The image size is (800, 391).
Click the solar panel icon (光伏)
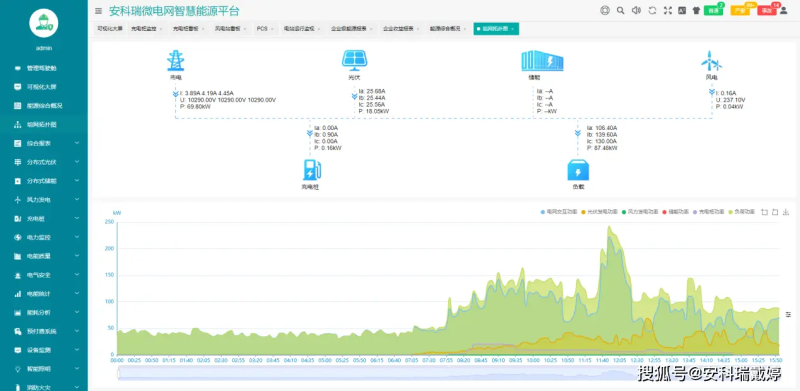(354, 60)
